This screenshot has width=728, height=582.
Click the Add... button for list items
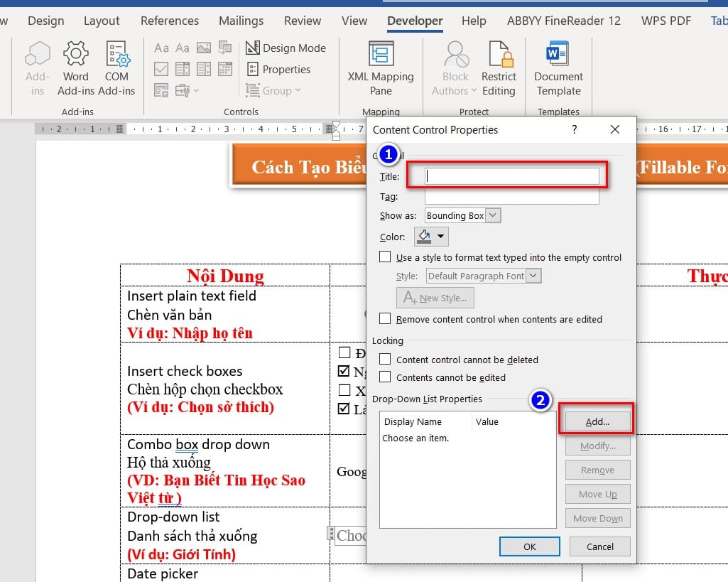pyautogui.click(x=597, y=421)
